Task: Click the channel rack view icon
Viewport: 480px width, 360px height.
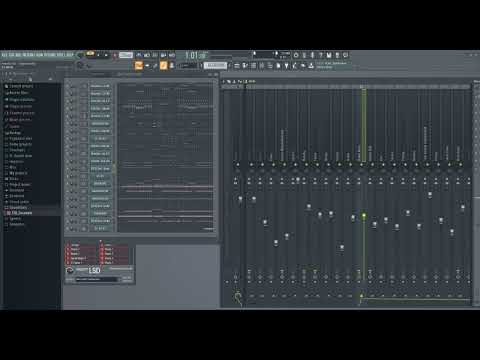Action: pos(155,66)
